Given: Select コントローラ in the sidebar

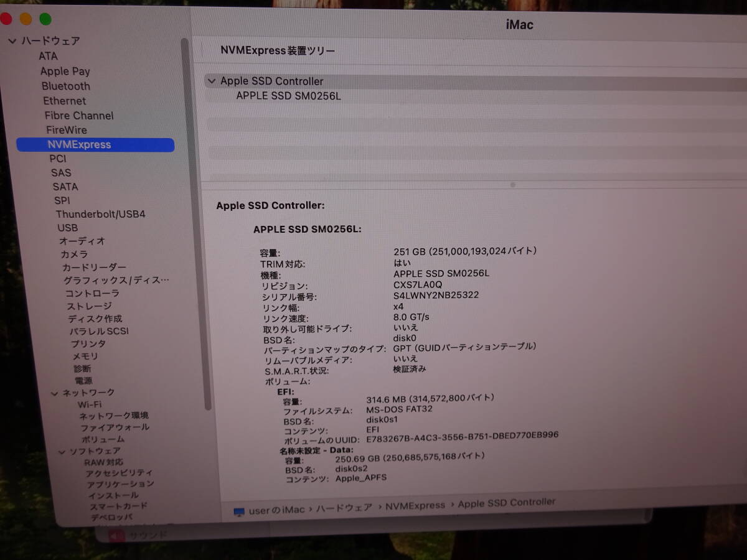Looking at the screenshot, I should click(92, 293).
